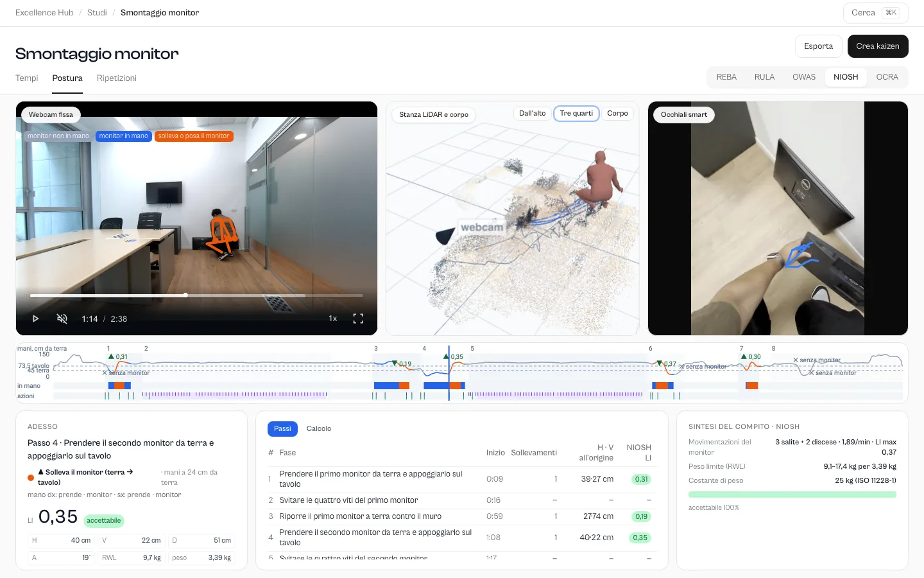Click the Esporta button
Viewport: 924px width, 578px height.
point(819,46)
